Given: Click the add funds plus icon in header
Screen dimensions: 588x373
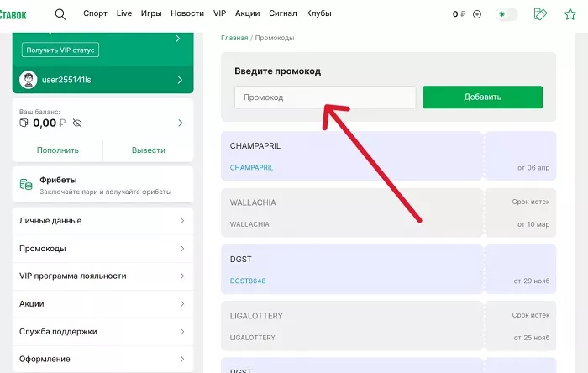Looking at the screenshot, I should pyautogui.click(x=477, y=14).
